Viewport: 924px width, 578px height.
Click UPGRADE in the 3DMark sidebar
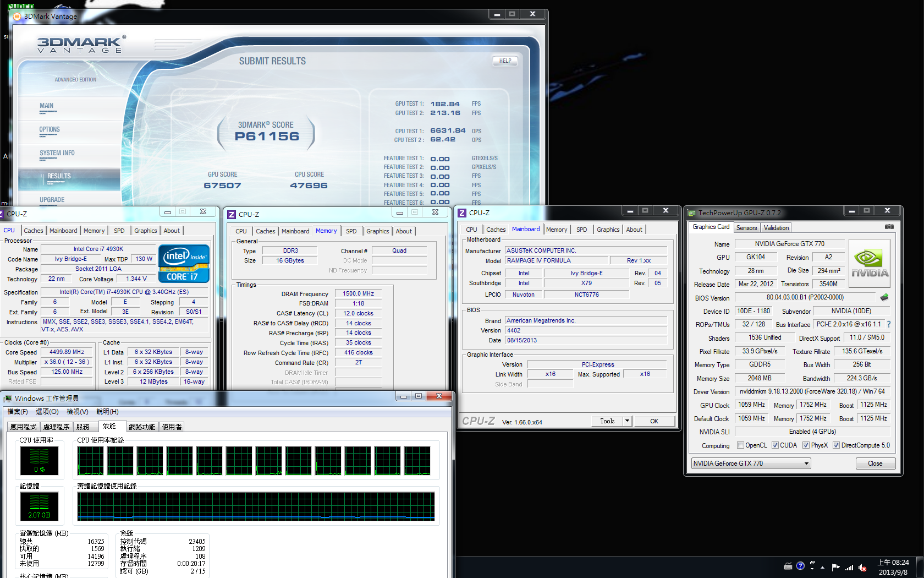click(52, 200)
